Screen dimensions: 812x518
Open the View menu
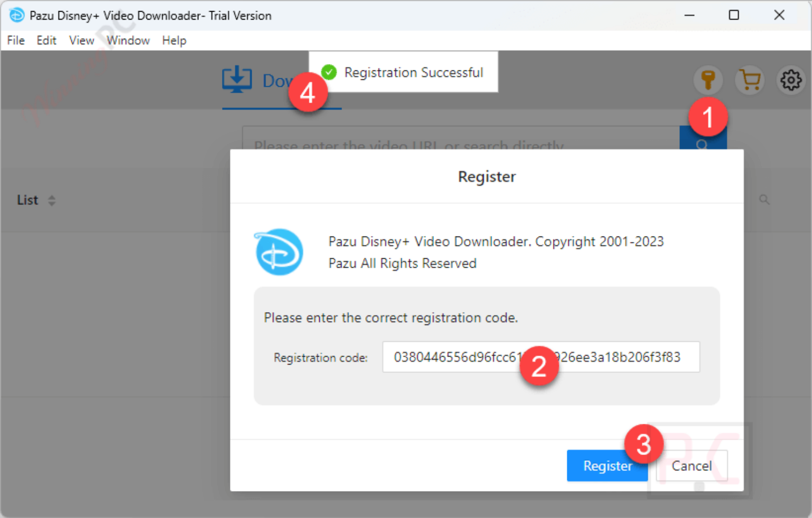pos(81,40)
